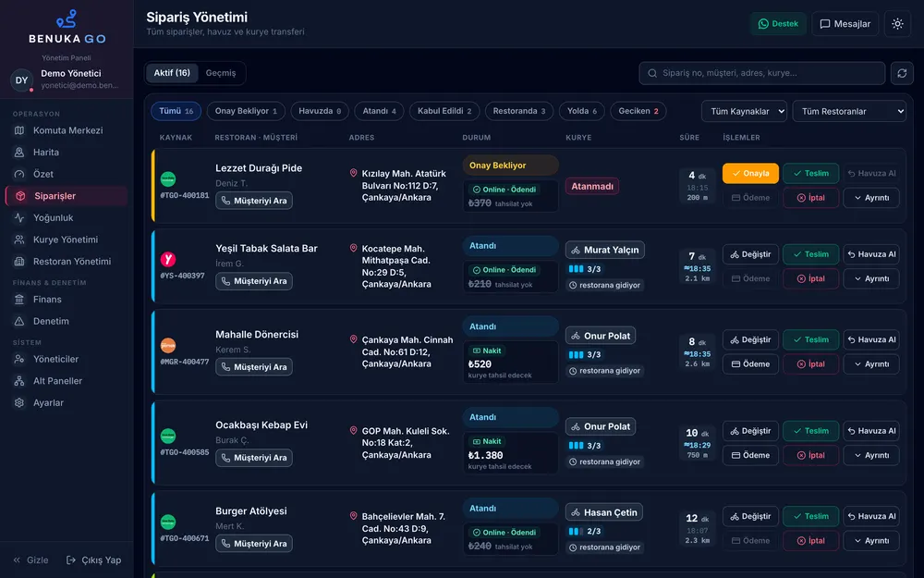Viewport: 924px width, 578px height.
Task: Click the Lezzet Durağı Pide source icon
Action: (x=168, y=178)
